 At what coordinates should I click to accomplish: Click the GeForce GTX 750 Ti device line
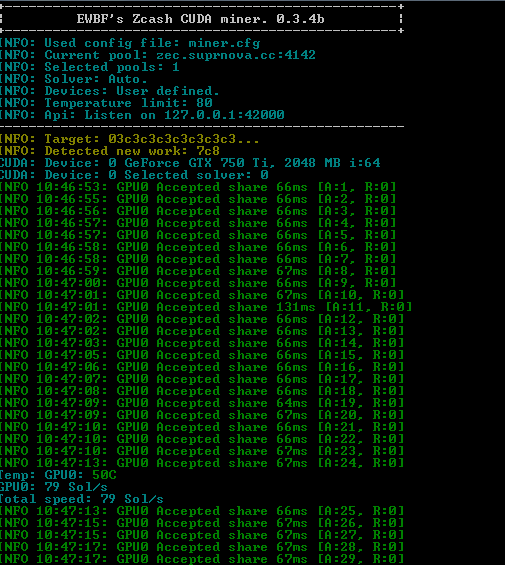pos(190,163)
